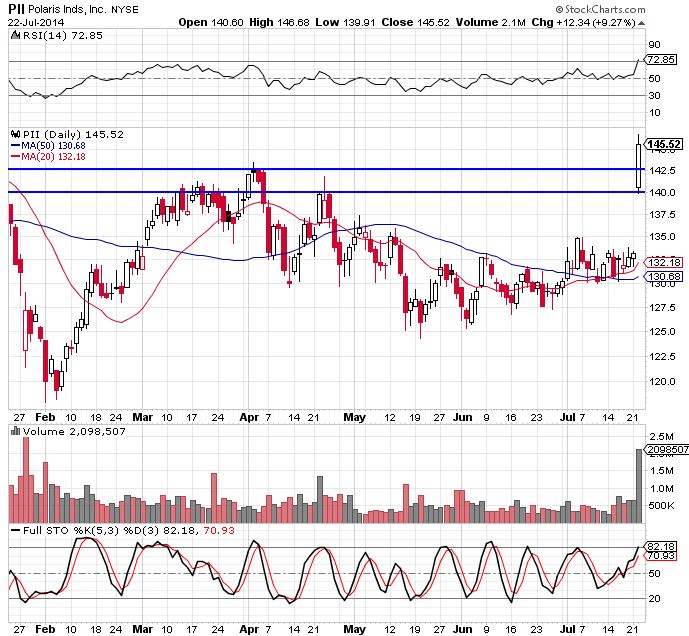Click the May label on price chart date axis
The height and width of the screenshot is (636, 689).
354,417
